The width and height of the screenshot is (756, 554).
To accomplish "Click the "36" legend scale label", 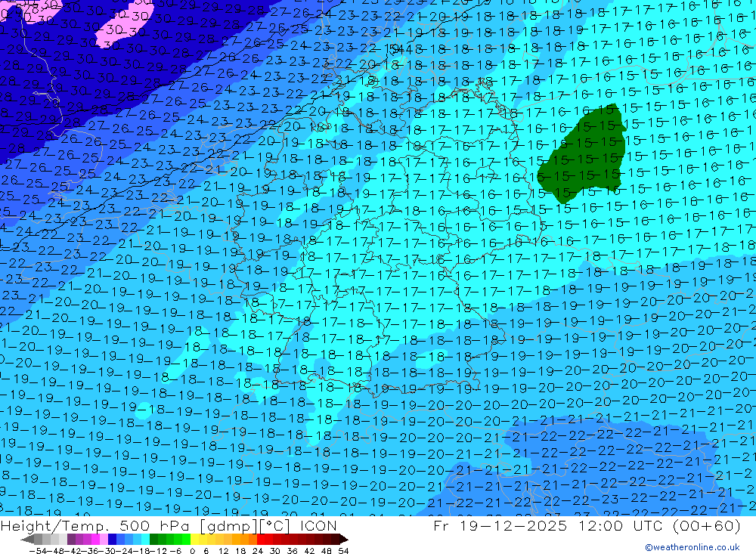I will click(x=292, y=551).
